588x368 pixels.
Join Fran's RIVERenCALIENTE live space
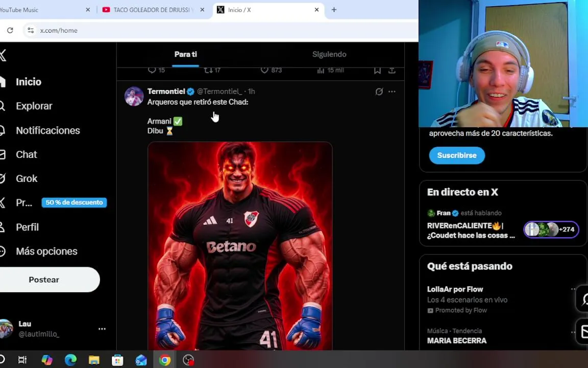pyautogui.click(x=471, y=230)
